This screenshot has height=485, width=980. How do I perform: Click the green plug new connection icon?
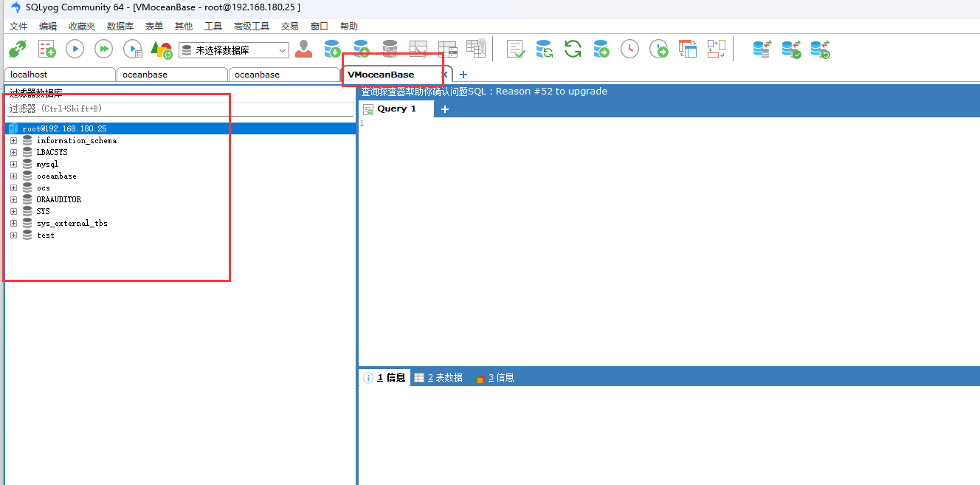[x=18, y=49]
